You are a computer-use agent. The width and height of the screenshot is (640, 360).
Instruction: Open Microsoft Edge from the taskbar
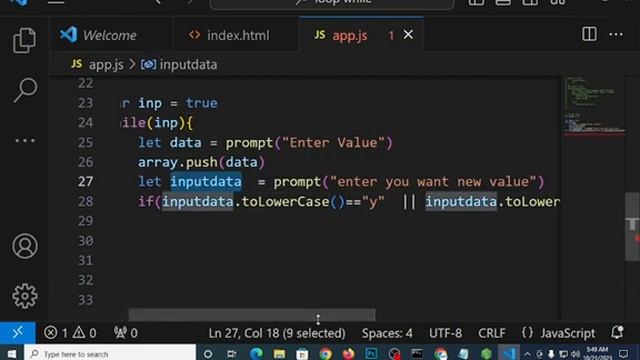tap(256, 353)
